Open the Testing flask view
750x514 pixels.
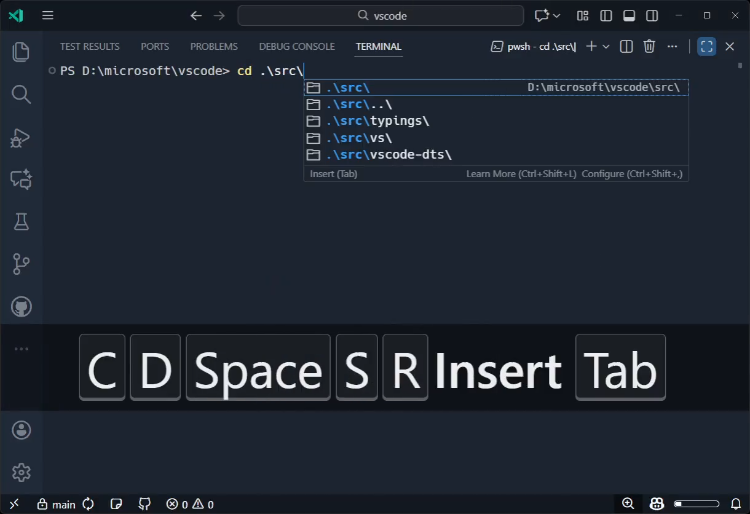21,222
